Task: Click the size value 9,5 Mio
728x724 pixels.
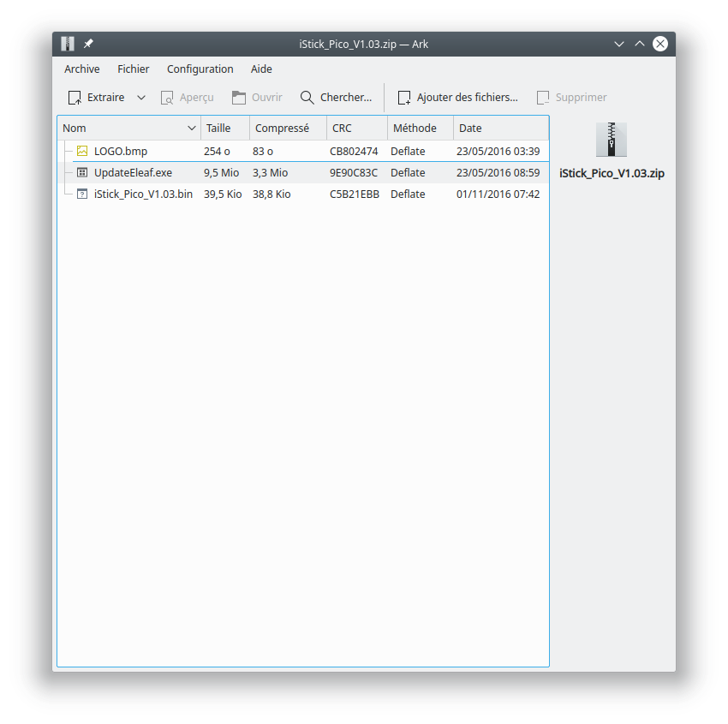Action: click(222, 173)
